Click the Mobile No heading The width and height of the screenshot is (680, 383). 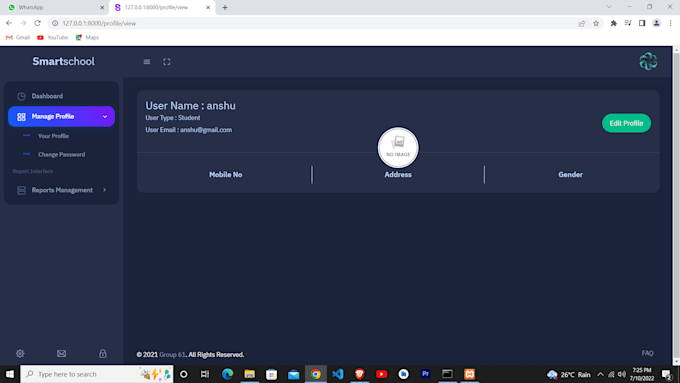226,175
